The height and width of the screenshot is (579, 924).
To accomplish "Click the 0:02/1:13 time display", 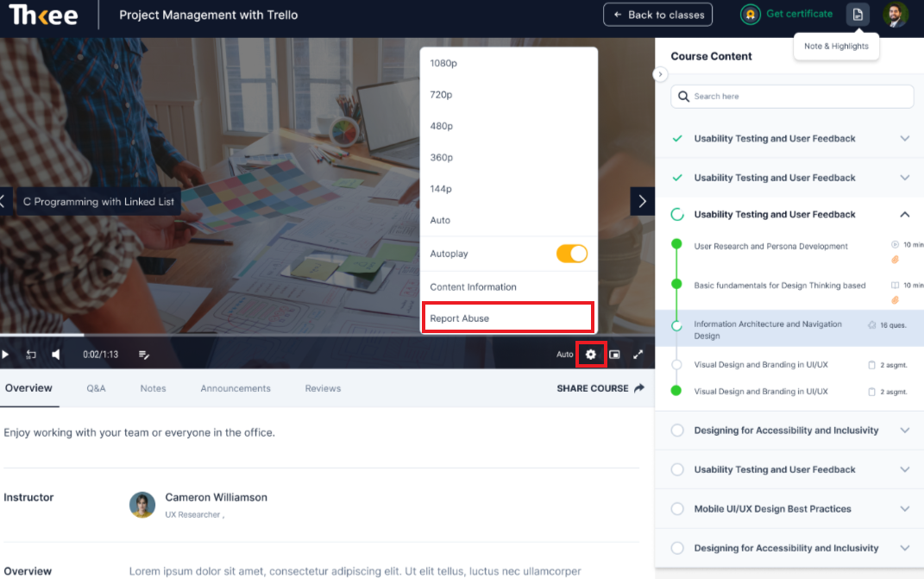I will 100,355.
